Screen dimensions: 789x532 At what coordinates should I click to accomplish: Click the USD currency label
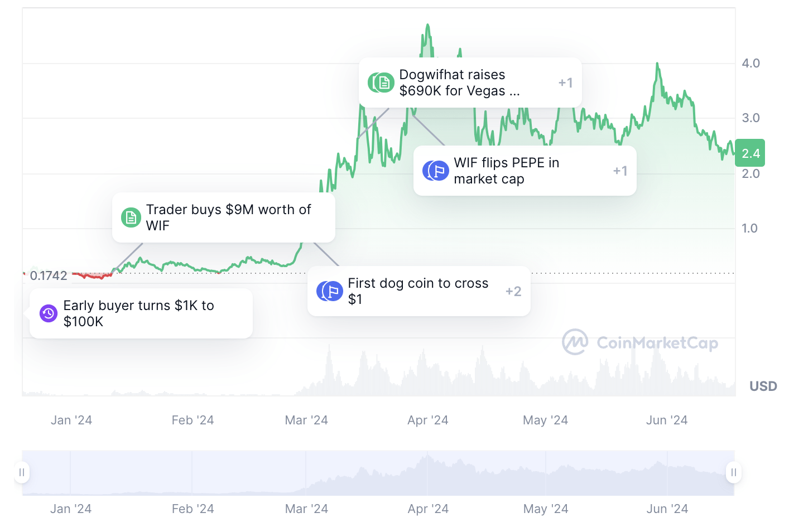click(x=763, y=386)
